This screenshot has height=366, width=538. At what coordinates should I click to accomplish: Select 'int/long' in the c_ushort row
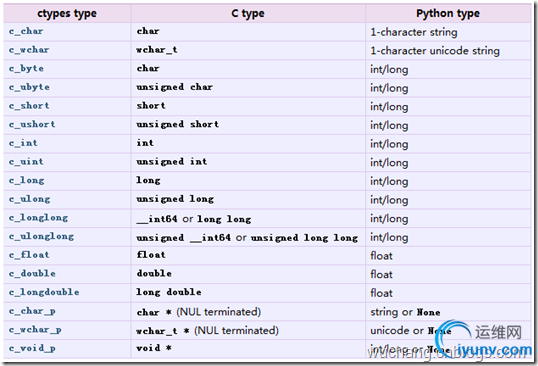pyautogui.click(x=389, y=126)
